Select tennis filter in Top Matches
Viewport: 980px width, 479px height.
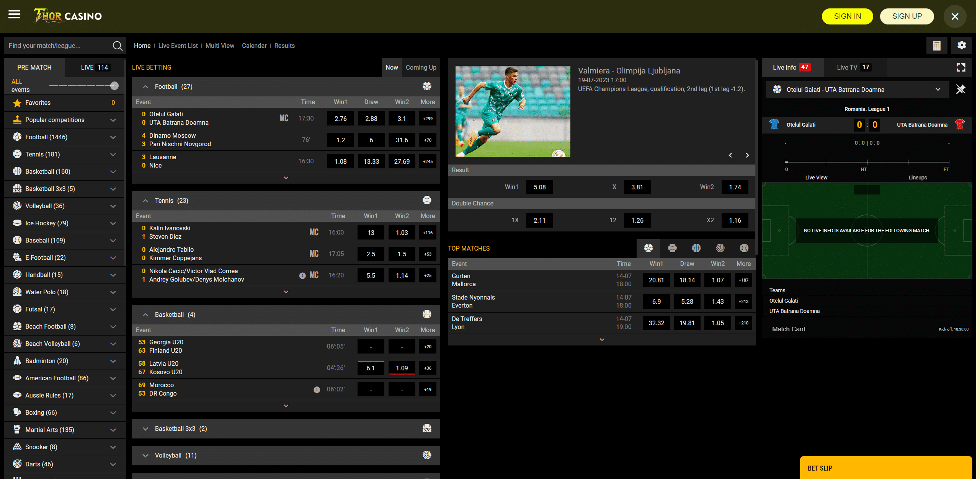click(x=672, y=248)
